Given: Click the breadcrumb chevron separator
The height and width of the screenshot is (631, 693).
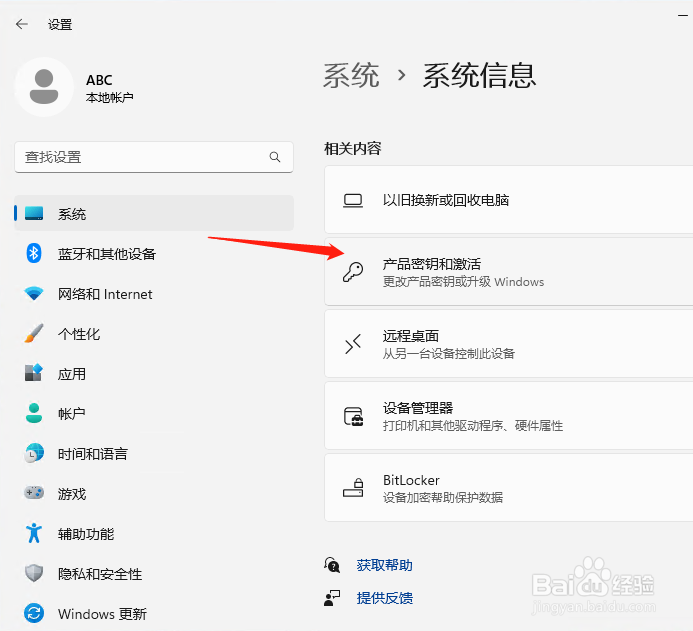Looking at the screenshot, I should click(401, 76).
